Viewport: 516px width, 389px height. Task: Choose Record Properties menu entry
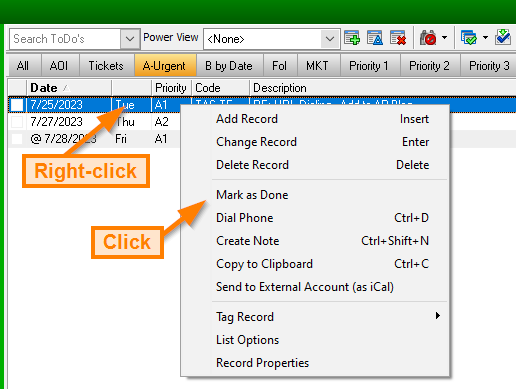click(315, 363)
